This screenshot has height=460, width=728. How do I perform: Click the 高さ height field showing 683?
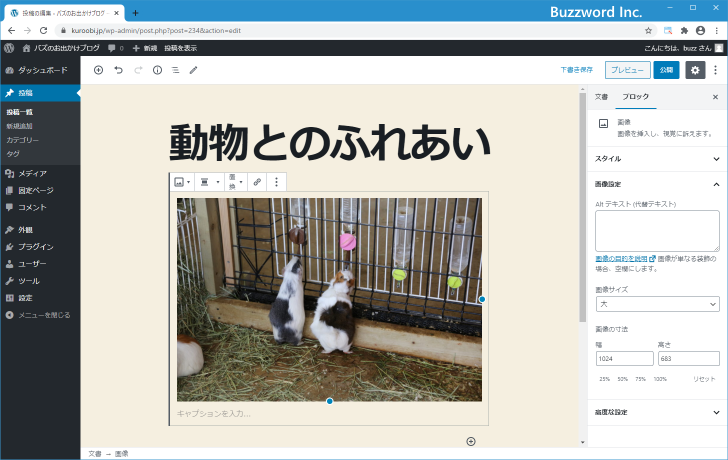pyautogui.click(x=689, y=358)
